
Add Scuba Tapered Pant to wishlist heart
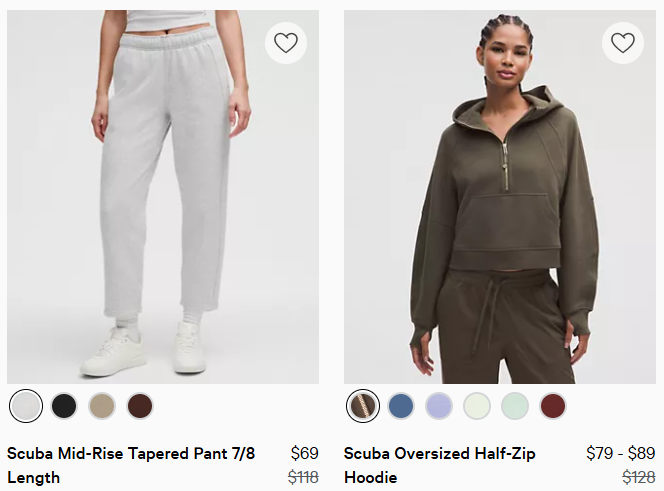(286, 43)
